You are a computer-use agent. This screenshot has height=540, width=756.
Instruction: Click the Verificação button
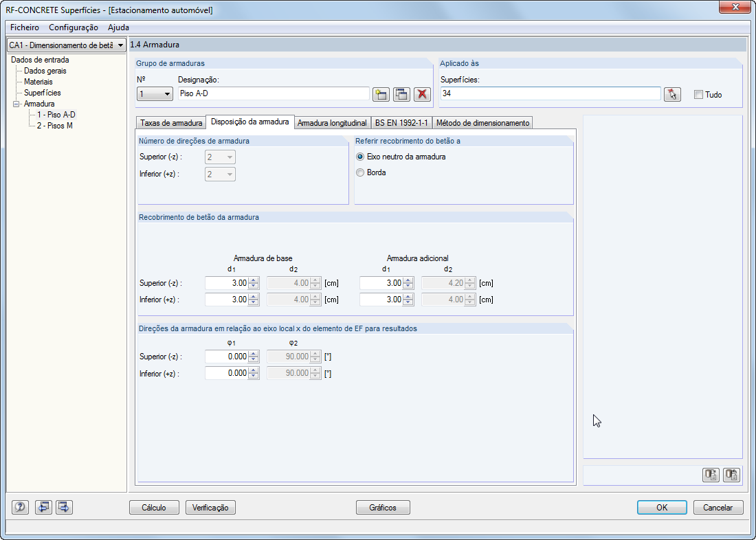click(210, 507)
